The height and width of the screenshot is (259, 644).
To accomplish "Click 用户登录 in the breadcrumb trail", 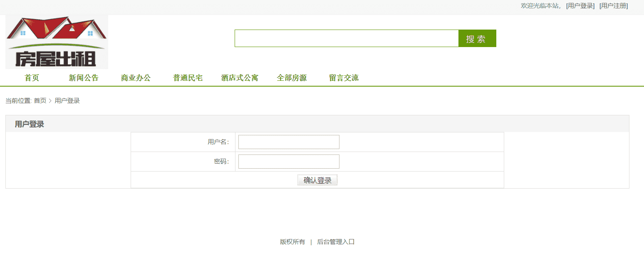I will coord(67,101).
